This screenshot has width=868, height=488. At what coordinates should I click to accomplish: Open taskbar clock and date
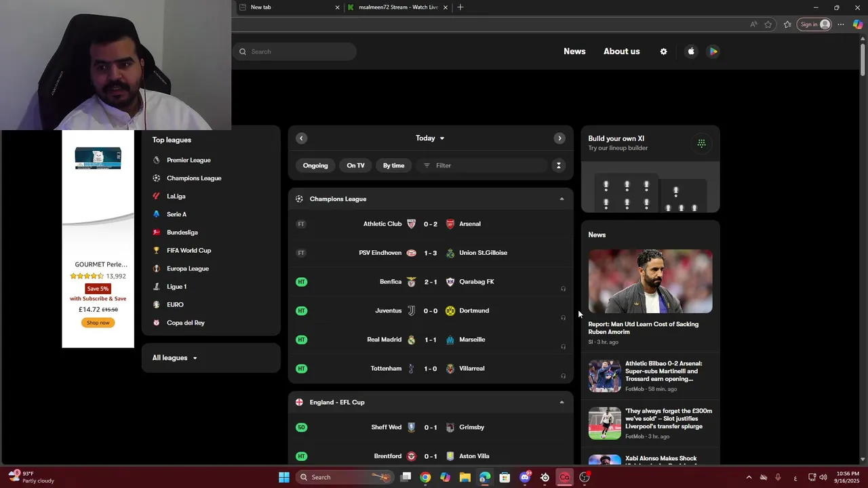(847, 477)
